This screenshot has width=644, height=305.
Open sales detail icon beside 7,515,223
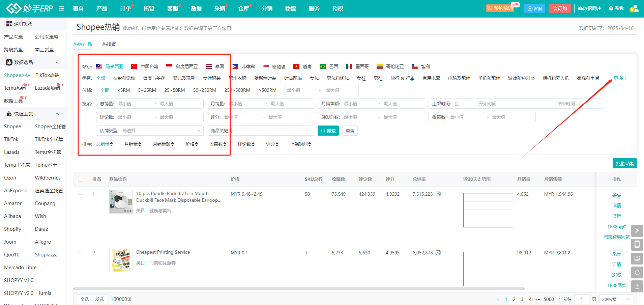pyautogui.click(x=438, y=194)
